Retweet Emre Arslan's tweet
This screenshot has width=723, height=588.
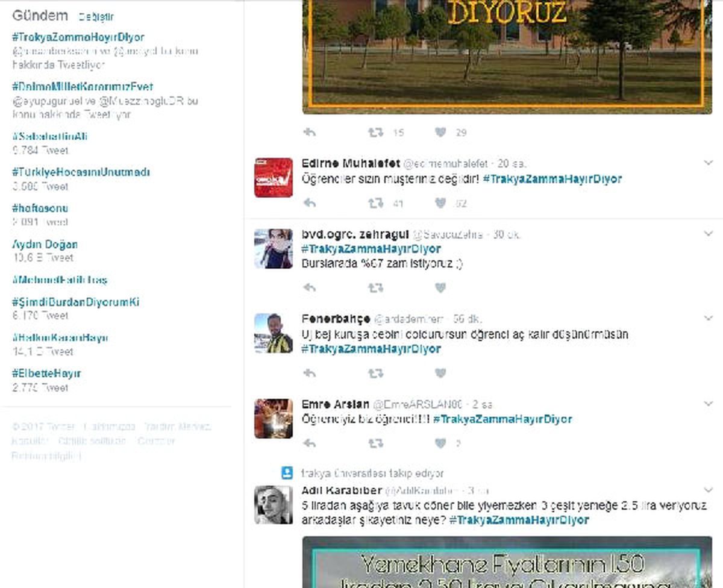pos(375,443)
